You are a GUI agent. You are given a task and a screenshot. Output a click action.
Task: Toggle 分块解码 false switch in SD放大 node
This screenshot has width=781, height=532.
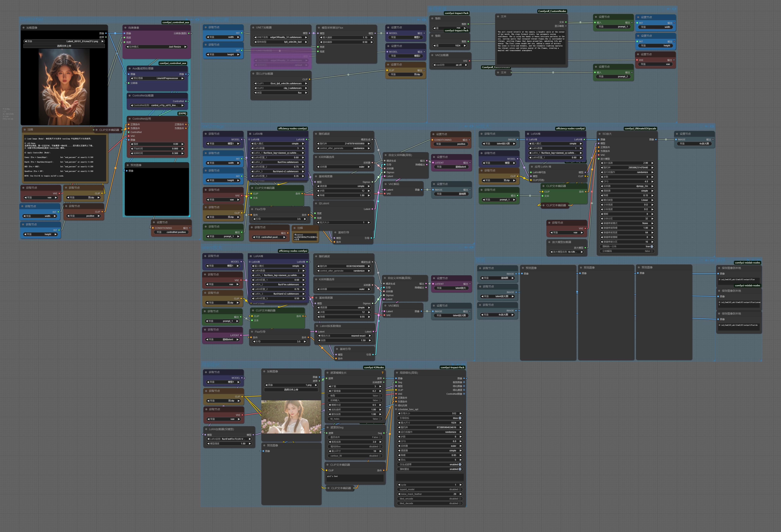click(x=652, y=251)
